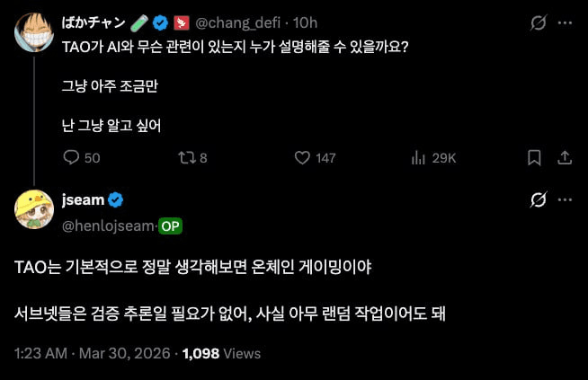This screenshot has width=588, height=380.
Task: Repost the tweet with 8 reposts
Action: 185,157
